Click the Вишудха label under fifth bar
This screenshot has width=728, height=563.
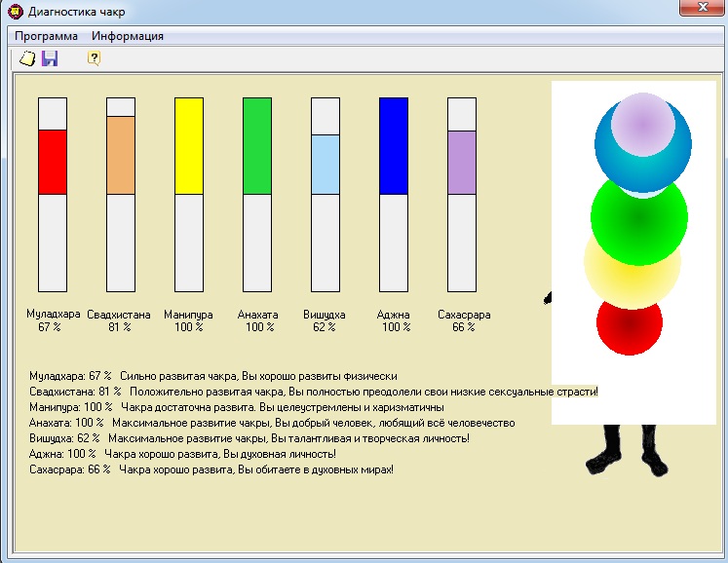pos(325,315)
